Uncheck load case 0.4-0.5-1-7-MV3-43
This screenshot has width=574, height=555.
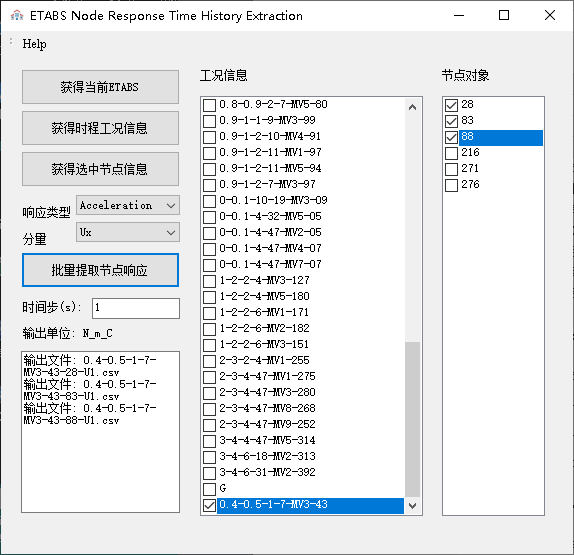point(209,505)
